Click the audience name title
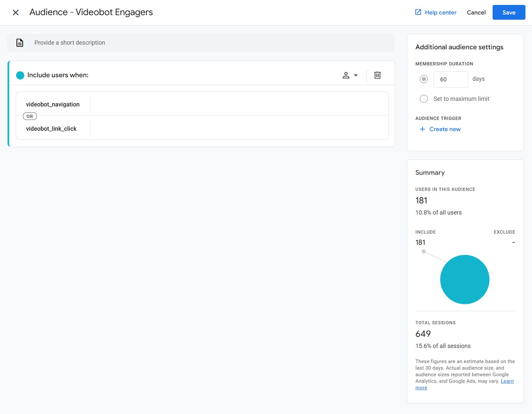The width and height of the screenshot is (532, 414). point(91,12)
